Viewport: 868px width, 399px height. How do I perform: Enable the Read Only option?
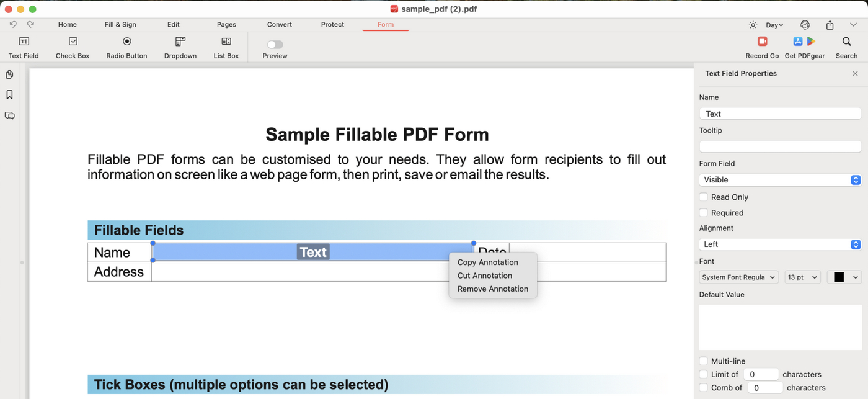(704, 197)
